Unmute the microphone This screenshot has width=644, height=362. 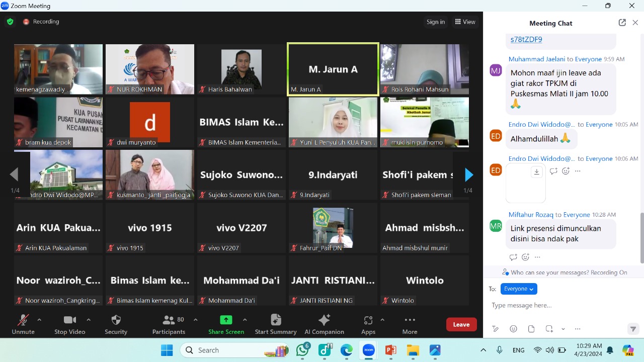pyautogui.click(x=23, y=324)
